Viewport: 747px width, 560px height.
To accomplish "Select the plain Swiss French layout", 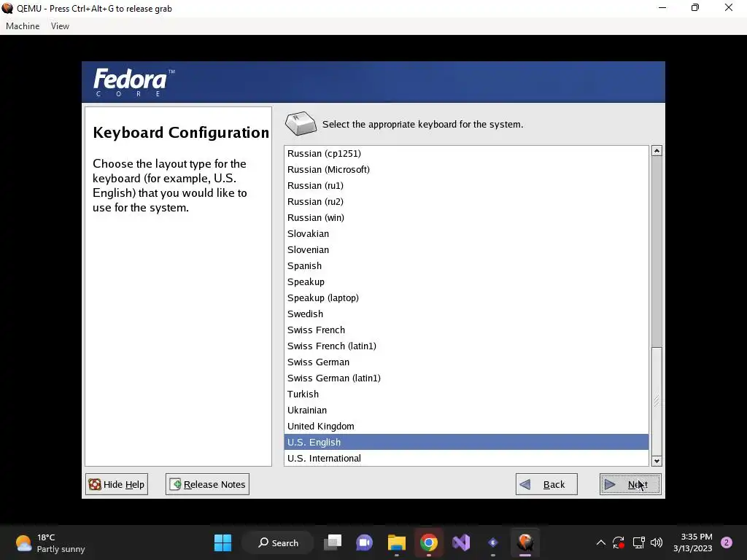I will 466,330.
